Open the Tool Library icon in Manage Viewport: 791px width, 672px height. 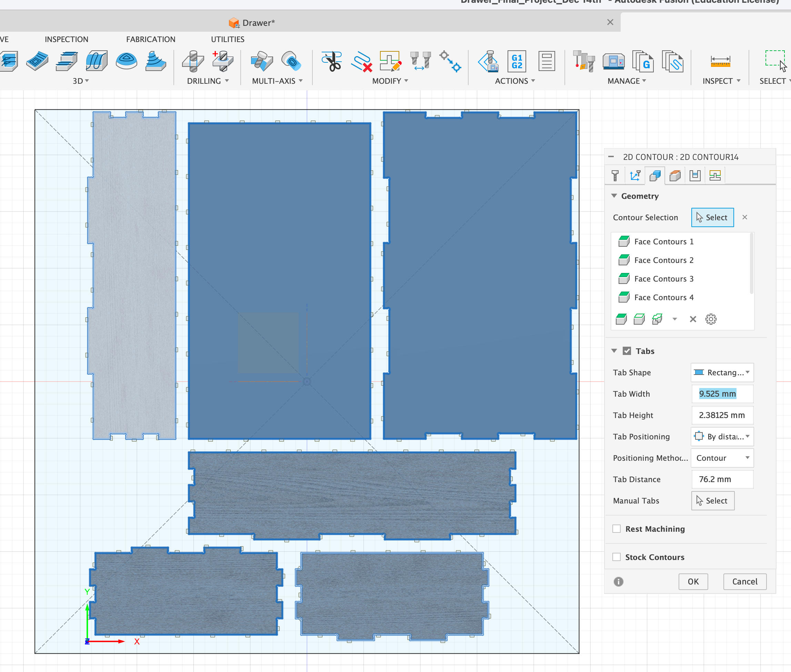(583, 62)
